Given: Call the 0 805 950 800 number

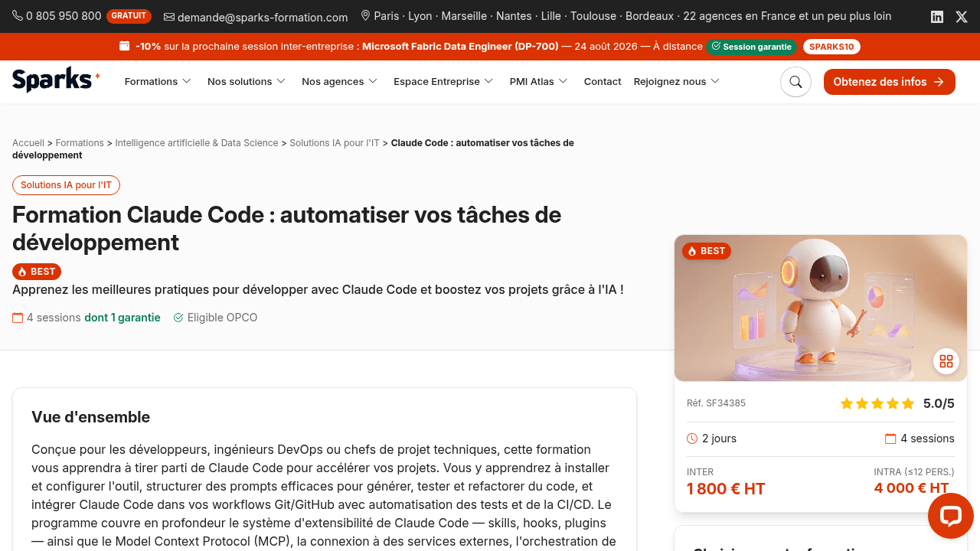Looking at the screenshot, I should 64,16.
